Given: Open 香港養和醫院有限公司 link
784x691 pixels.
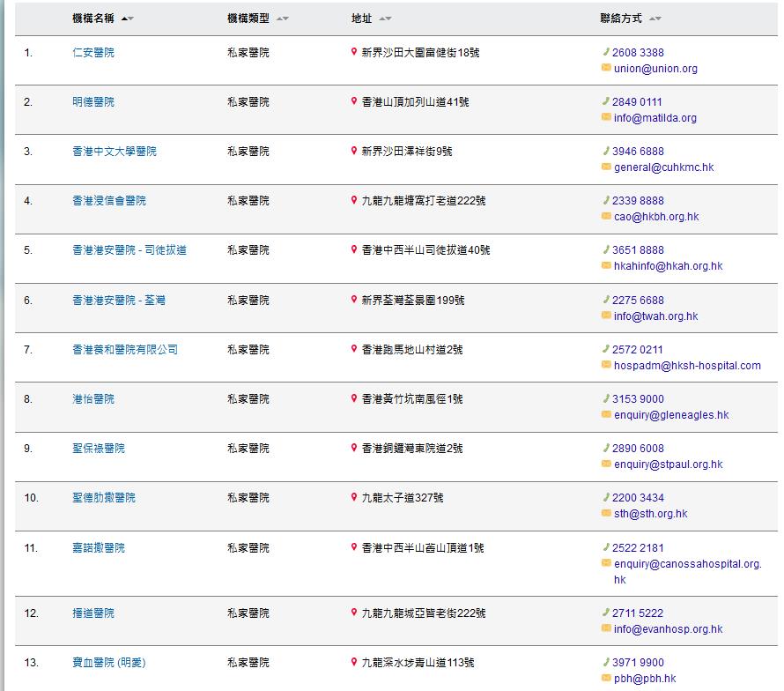Looking at the screenshot, I should coord(125,350).
